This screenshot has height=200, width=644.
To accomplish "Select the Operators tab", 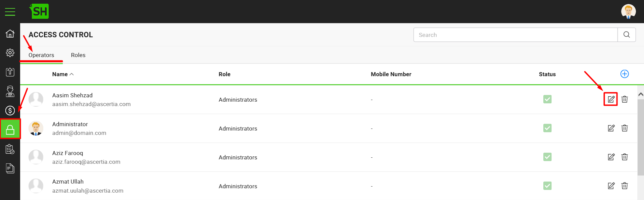I will pos(41,55).
